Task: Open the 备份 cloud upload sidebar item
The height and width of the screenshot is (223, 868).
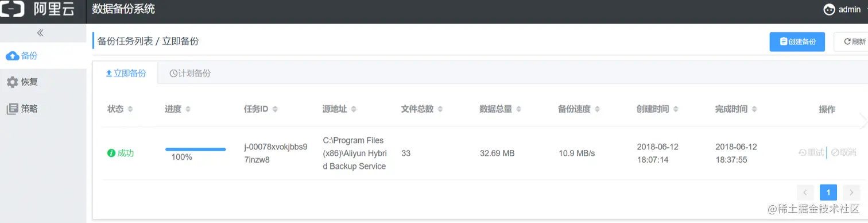Action: (43, 56)
